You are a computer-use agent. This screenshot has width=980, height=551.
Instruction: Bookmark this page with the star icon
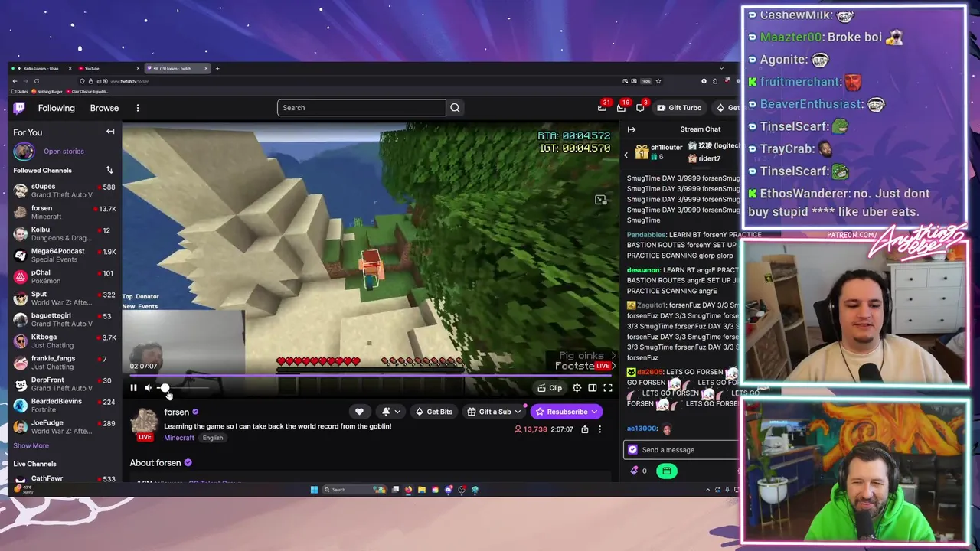coord(658,80)
